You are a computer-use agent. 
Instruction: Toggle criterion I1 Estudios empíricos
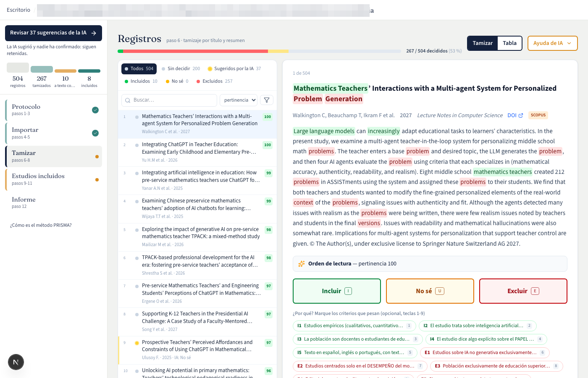354,326
